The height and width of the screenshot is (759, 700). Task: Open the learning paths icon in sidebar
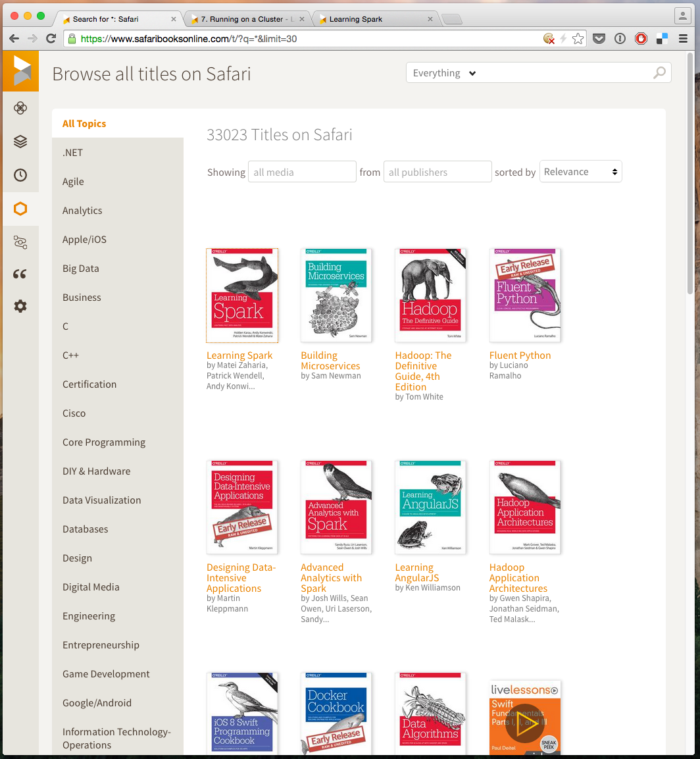20,242
